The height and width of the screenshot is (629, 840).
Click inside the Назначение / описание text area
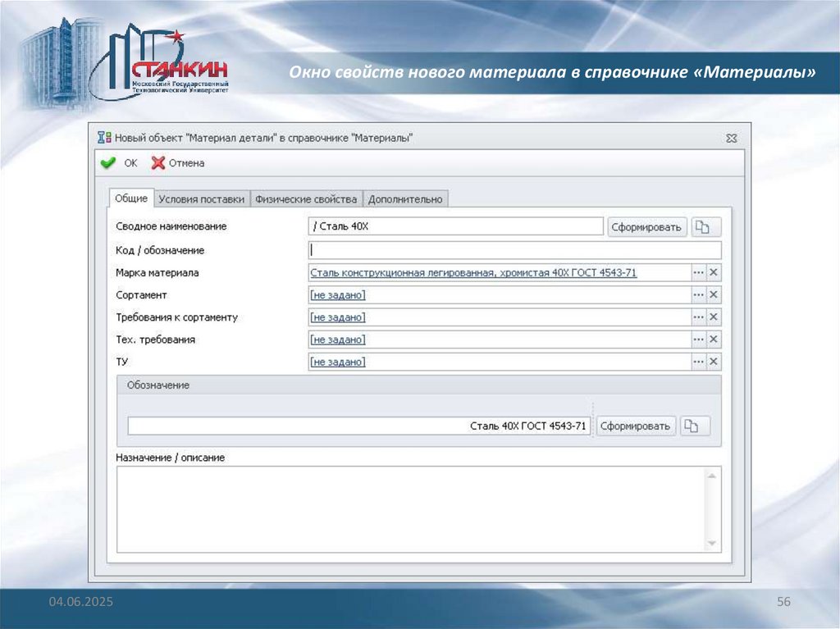click(x=412, y=509)
